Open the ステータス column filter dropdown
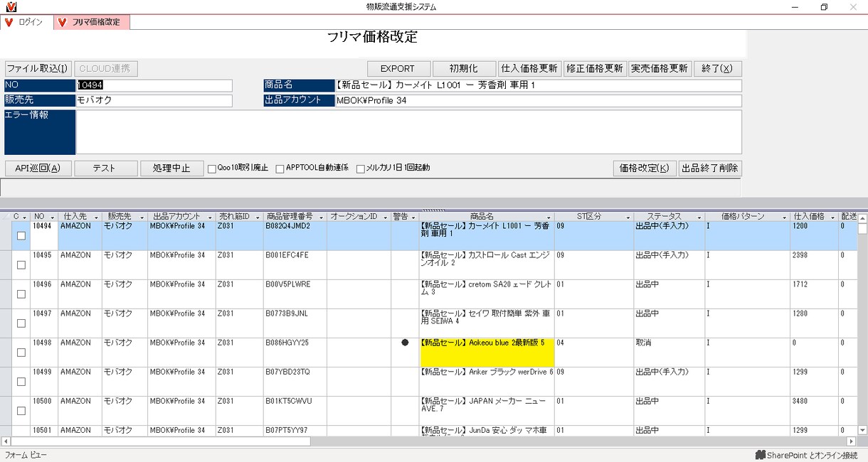The width and height of the screenshot is (868, 462). 699,217
